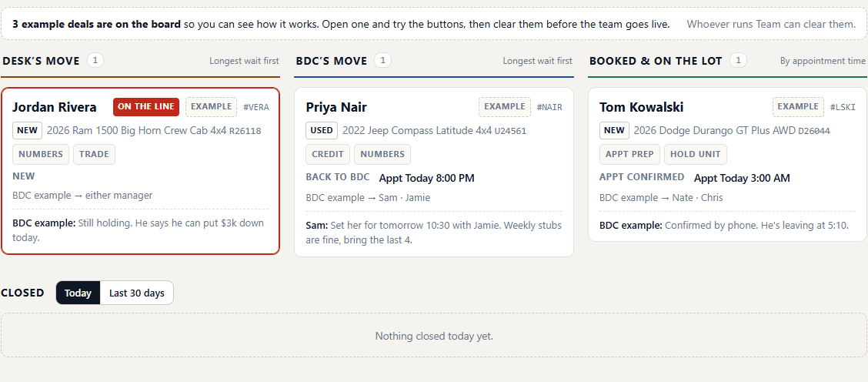Click stock number U24561

[x=510, y=132]
